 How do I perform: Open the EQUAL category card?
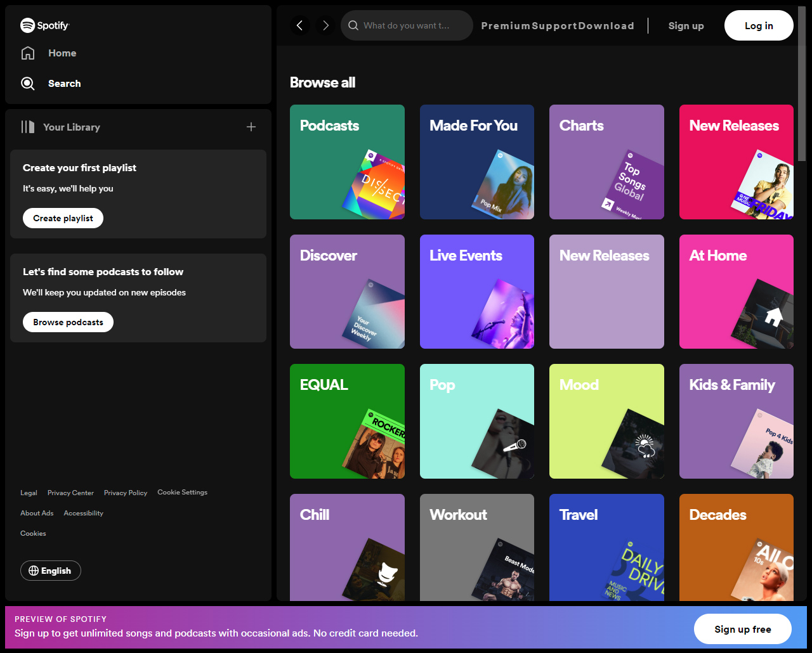coord(347,422)
